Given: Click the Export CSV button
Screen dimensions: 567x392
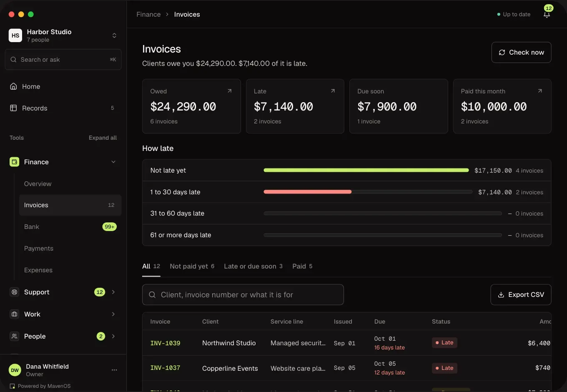Looking at the screenshot, I should (x=521, y=295).
